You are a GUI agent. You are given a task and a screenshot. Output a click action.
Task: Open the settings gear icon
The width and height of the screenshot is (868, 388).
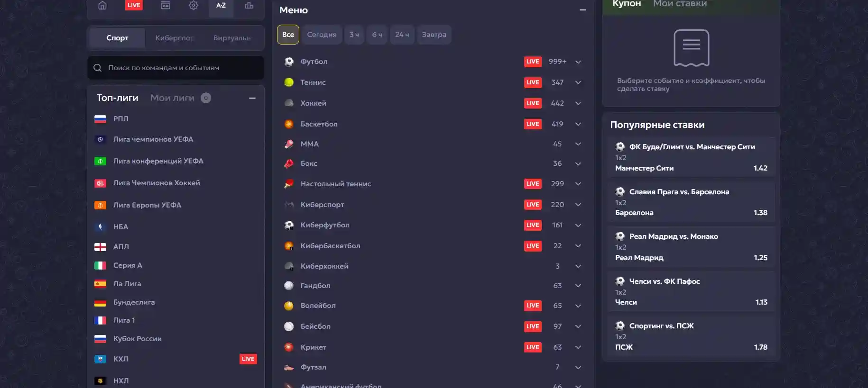[194, 6]
